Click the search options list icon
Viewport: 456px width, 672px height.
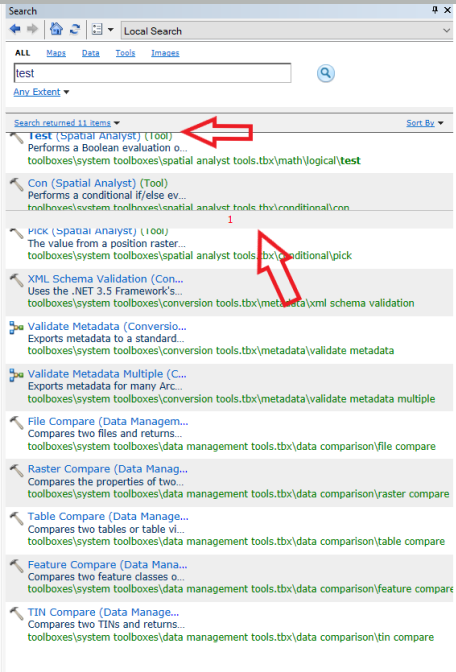pos(97,29)
